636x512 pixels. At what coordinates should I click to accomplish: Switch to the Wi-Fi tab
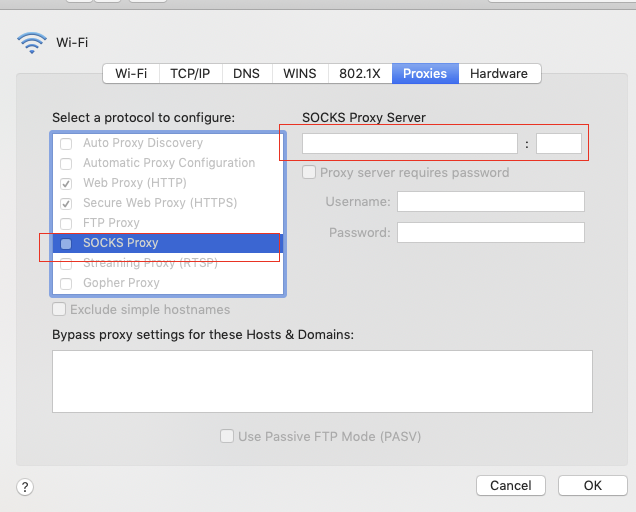131,73
